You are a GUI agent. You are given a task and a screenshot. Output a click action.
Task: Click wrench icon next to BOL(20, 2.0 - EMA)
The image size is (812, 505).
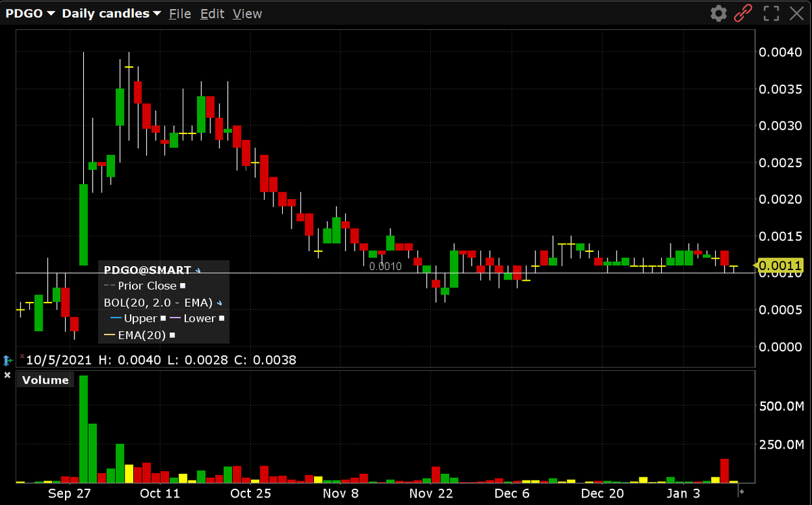tap(219, 303)
